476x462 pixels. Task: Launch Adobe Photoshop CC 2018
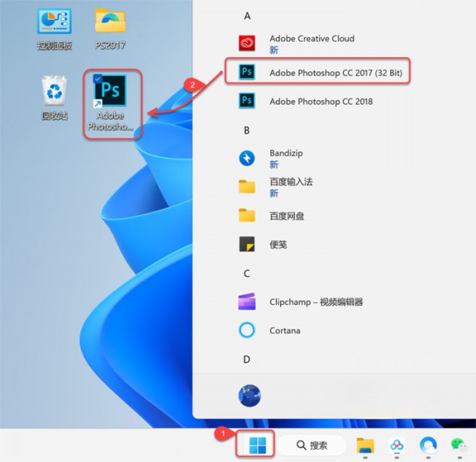(321, 102)
